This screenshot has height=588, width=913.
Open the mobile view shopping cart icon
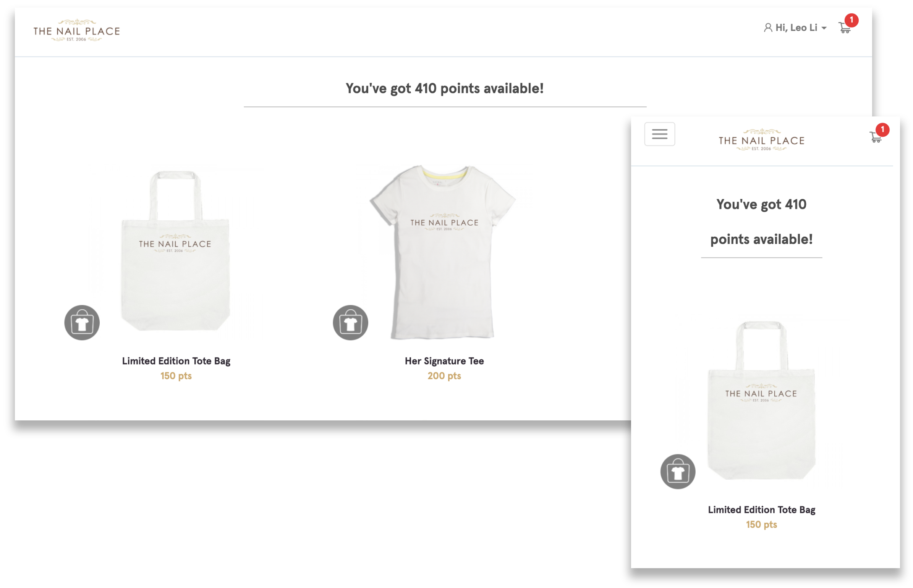(x=876, y=137)
